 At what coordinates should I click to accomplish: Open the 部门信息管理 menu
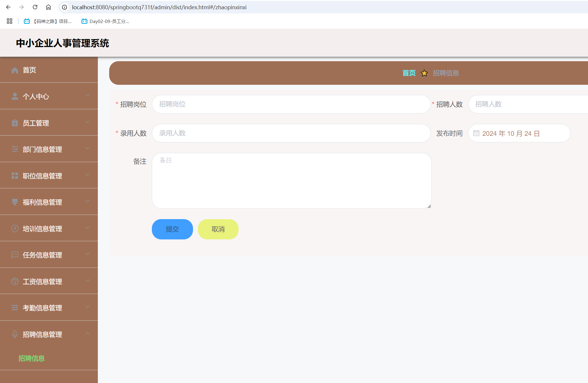pyautogui.click(x=49, y=149)
